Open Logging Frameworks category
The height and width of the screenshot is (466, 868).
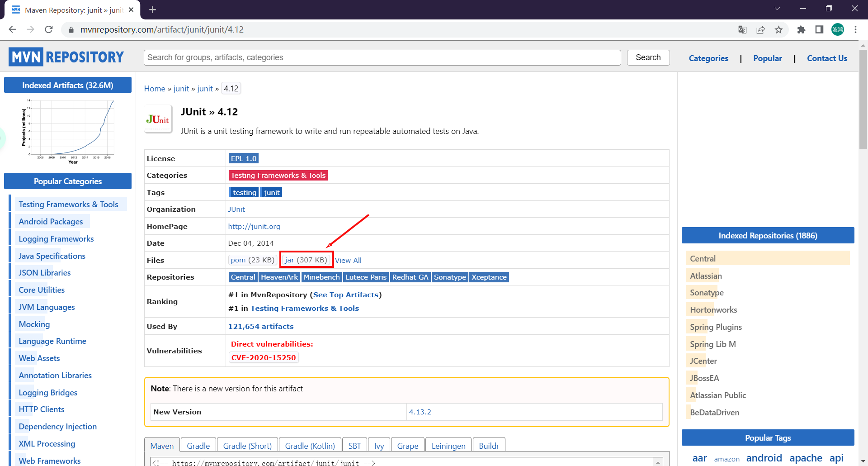[x=56, y=239]
